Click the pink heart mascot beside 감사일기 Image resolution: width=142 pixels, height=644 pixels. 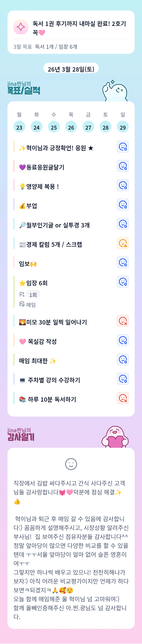coord(115,437)
